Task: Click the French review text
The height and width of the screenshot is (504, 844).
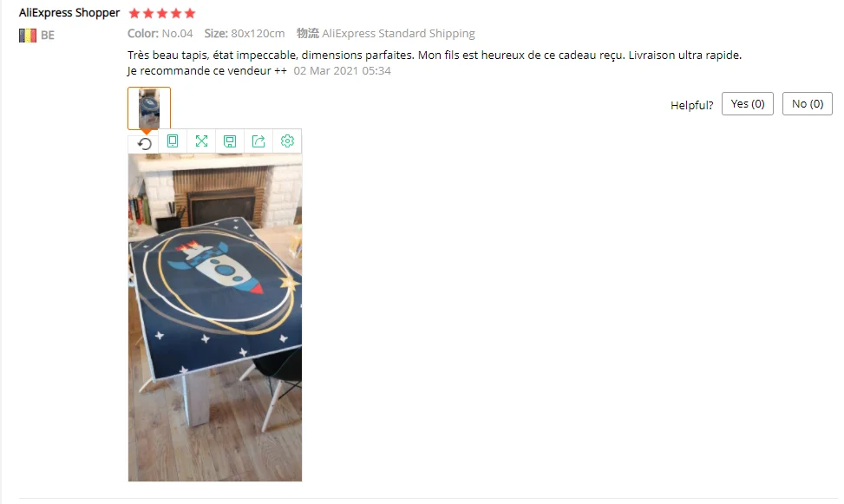Action: (x=435, y=62)
